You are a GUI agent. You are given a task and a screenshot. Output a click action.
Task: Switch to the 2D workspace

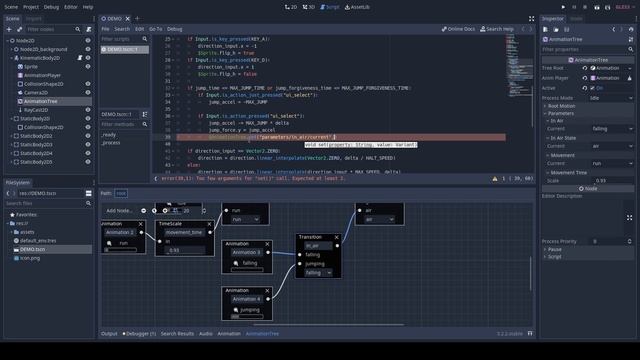point(291,7)
